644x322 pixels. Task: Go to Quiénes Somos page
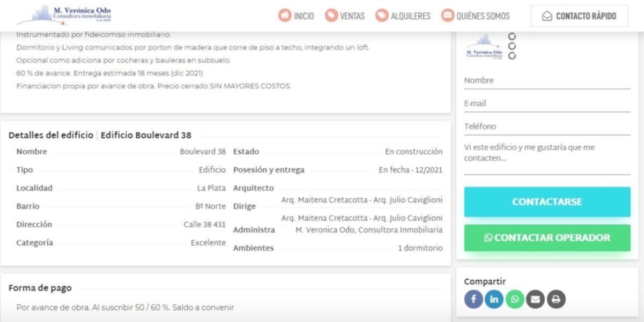pos(476,16)
